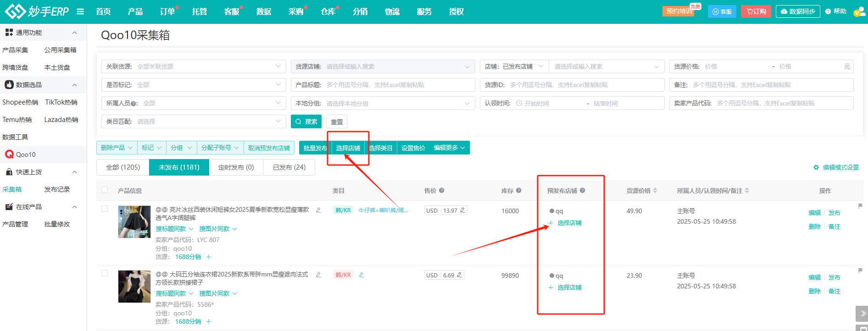Image resolution: width=868 pixels, height=331 pixels.
Task: Edit the USD 6.69 price pencil icon
Action: 459,275
